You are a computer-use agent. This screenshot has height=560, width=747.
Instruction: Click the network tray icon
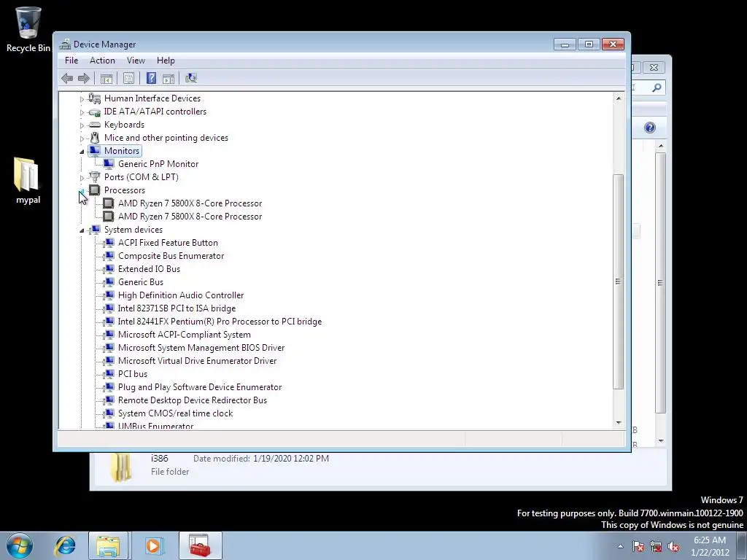coord(656,547)
